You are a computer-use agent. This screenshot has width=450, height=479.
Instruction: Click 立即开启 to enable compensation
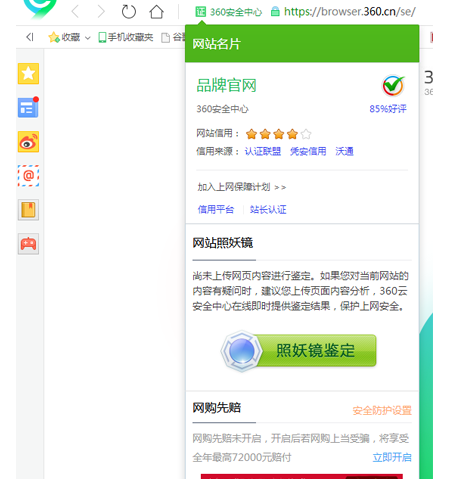[x=392, y=457]
